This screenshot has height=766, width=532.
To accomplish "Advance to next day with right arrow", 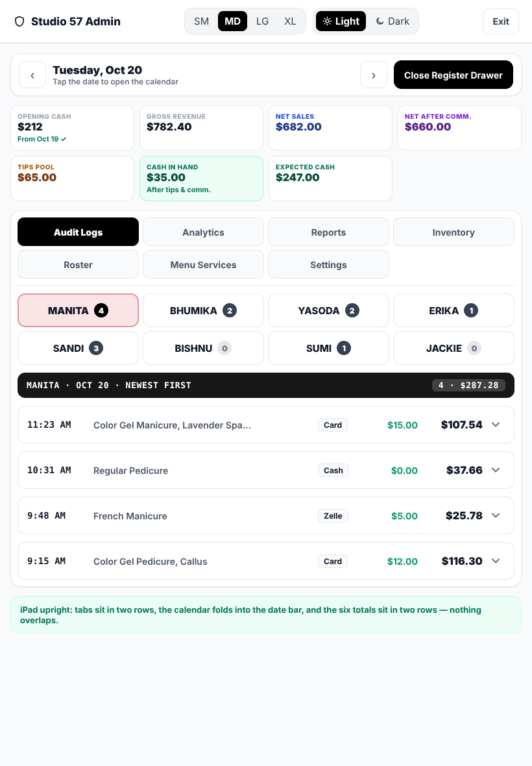I will [374, 75].
